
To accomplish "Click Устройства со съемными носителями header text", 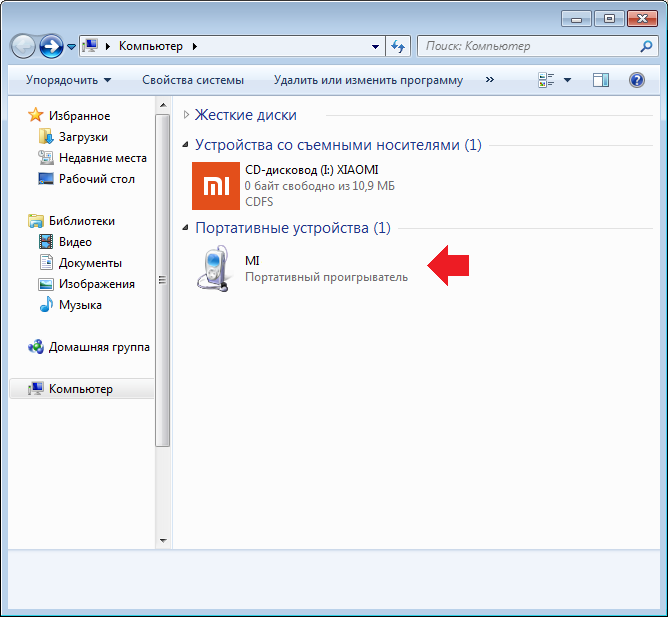I will [x=338, y=145].
